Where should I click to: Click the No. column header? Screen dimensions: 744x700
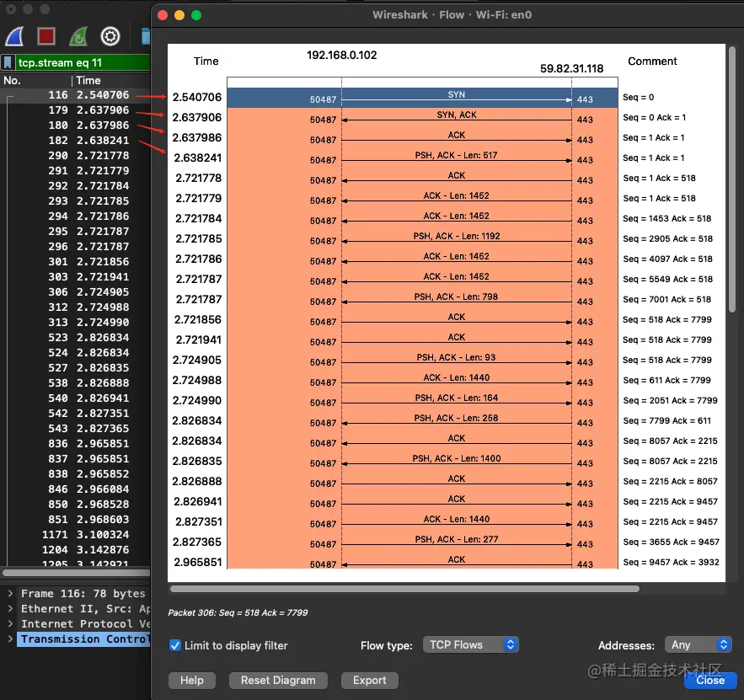tap(13, 81)
